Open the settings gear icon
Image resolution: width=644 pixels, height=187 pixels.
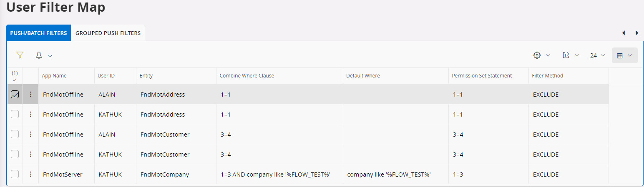click(537, 55)
